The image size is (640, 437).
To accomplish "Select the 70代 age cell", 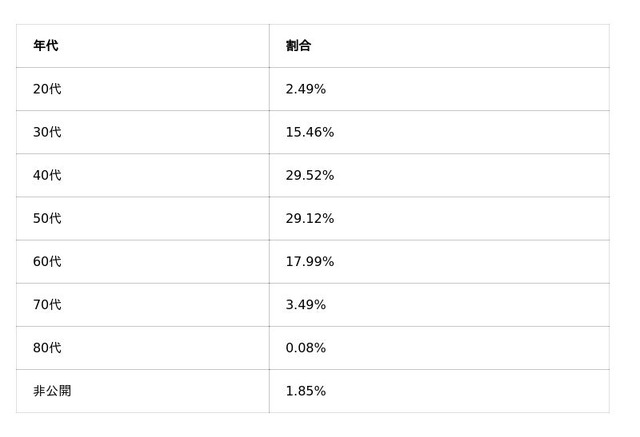I will click(x=47, y=304).
